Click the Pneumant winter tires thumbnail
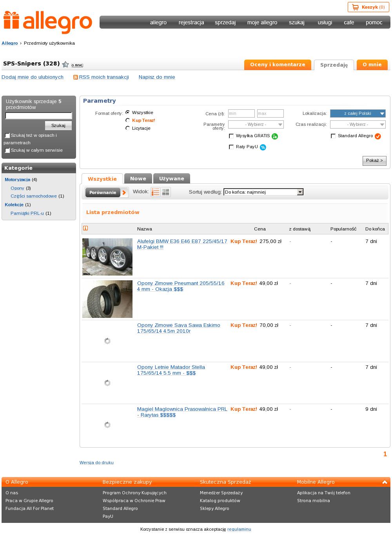 tap(107, 299)
